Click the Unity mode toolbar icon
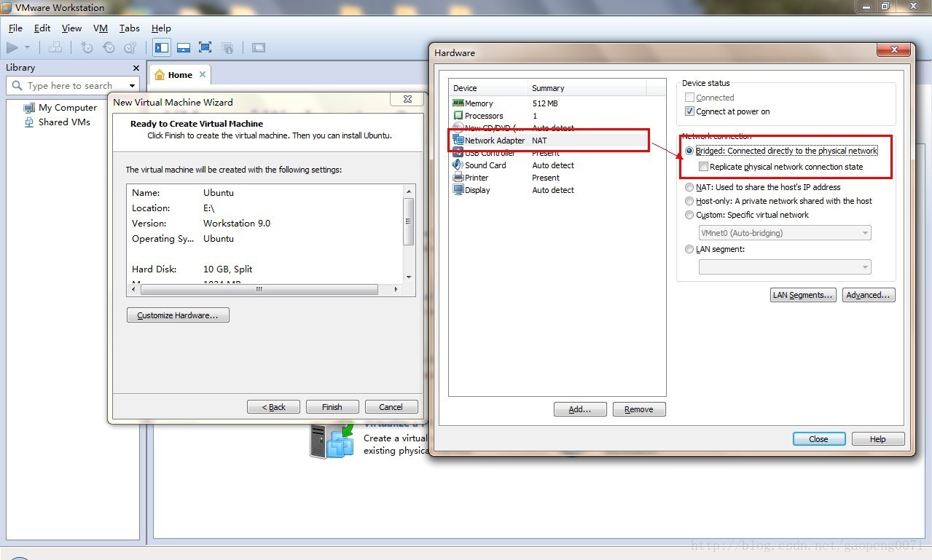Image resolution: width=932 pixels, height=560 pixels. [227, 47]
